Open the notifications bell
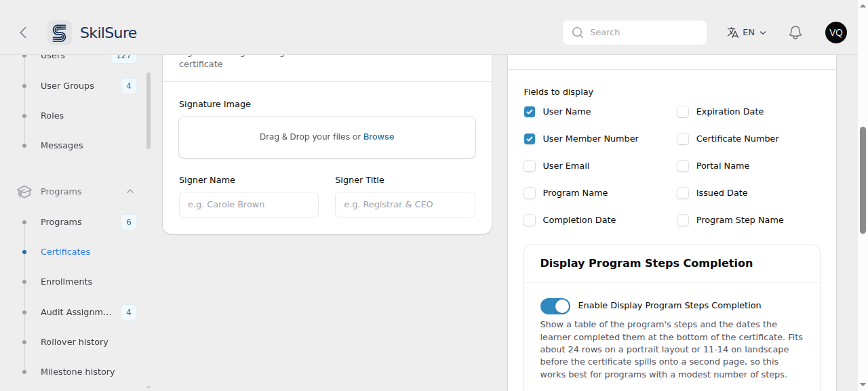Screen dimensions: 868x391 pyautogui.click(x=795, y=33)
